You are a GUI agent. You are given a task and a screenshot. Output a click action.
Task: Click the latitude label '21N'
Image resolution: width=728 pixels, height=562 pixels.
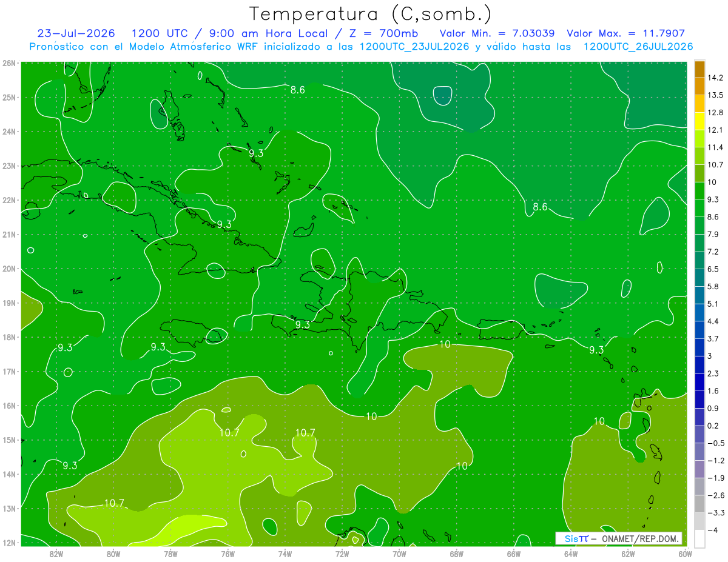(x=9, y=234)
